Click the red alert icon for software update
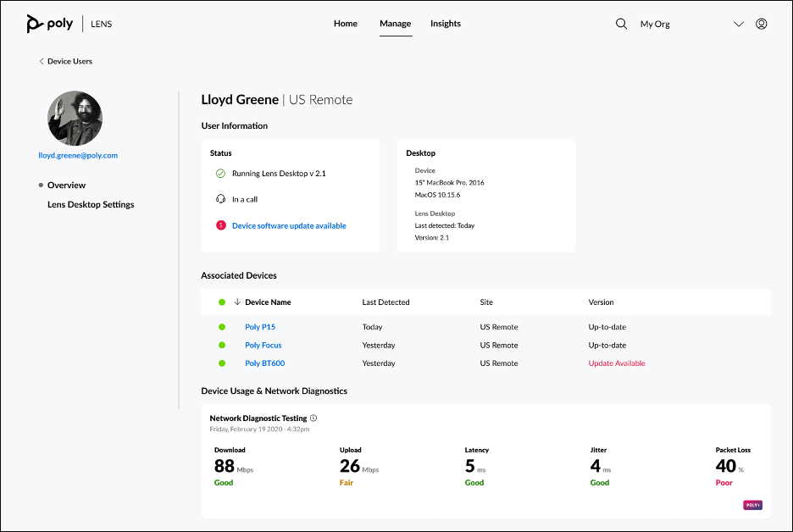793x532 pixels. (221, 226)
